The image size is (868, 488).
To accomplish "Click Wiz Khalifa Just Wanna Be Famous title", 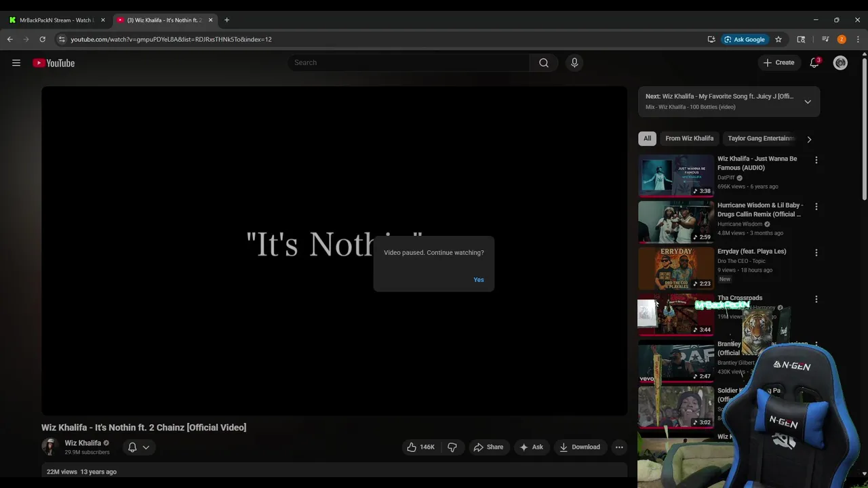I will point(757,163).
